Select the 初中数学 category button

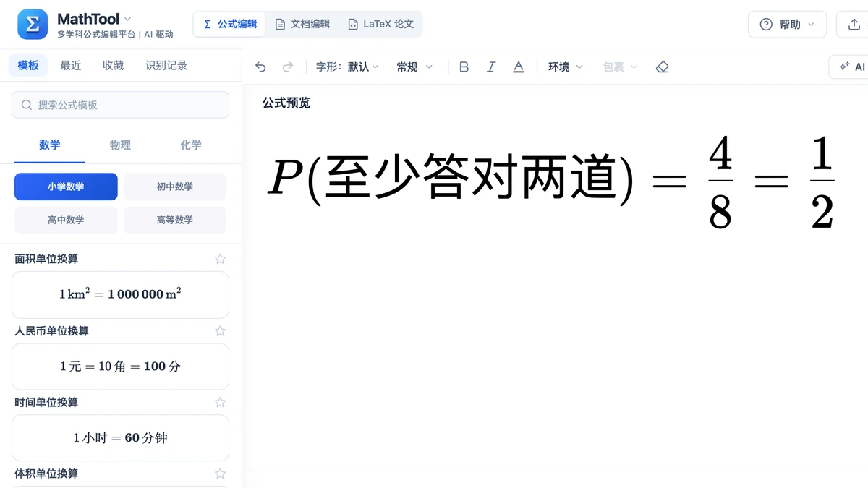click(x=175, y=187)
